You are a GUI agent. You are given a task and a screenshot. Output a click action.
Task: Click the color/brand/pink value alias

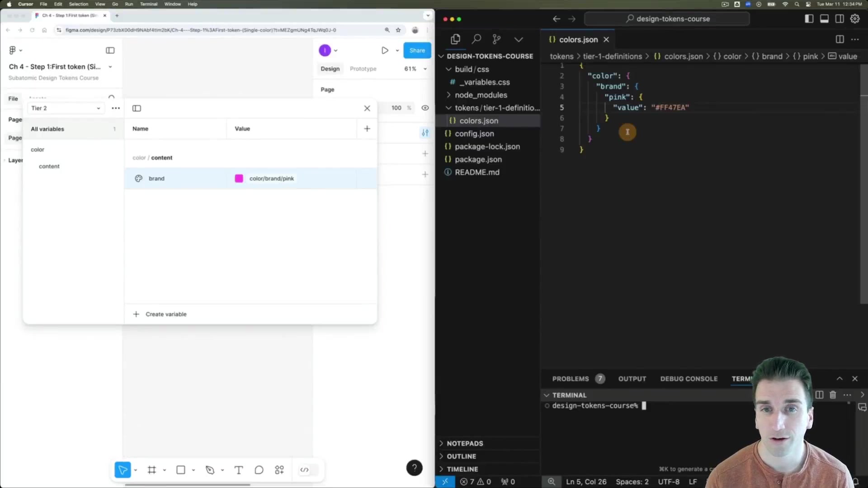(272, 178)
